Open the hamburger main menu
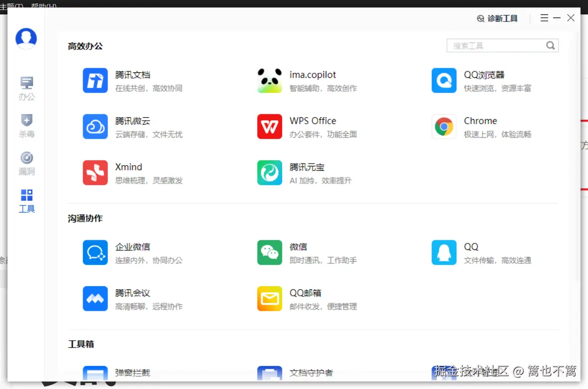Image resolution: width=588 pixels, height=389 pixels. pos(544,17)
